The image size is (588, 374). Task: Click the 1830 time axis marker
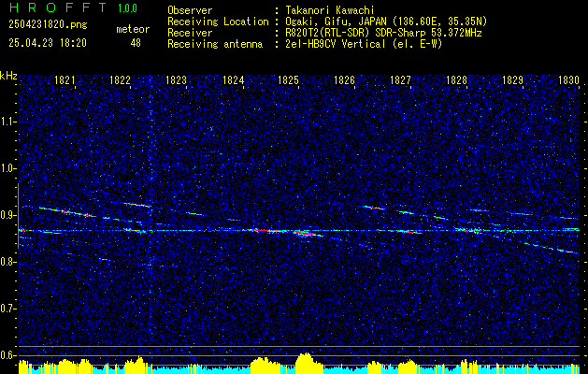tap(568, 80)
